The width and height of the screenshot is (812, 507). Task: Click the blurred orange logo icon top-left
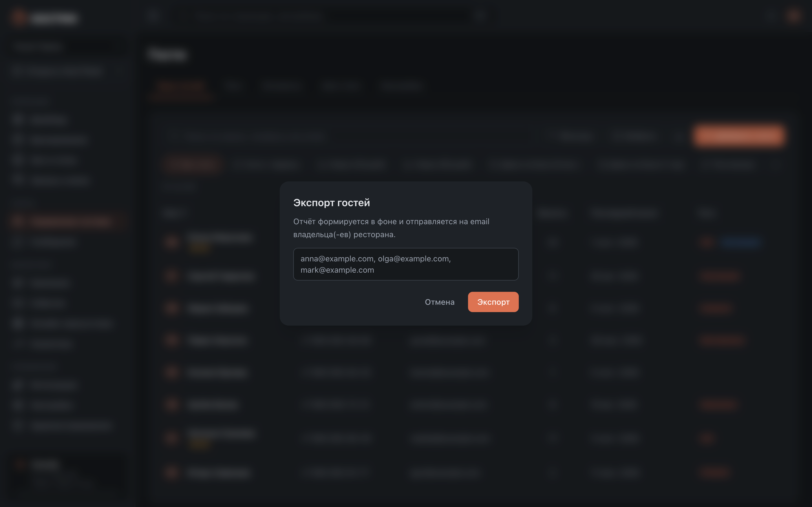click(19, 17)
